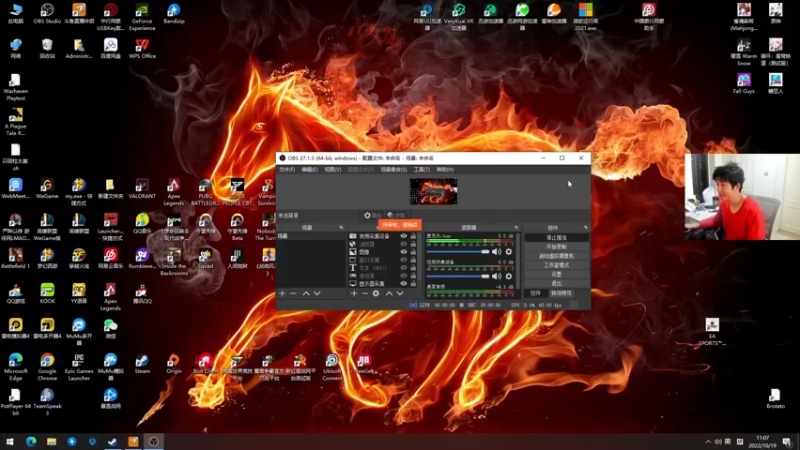Show hidden tray icons chevron on taskbar
800x450 pixels.
(708, 442)
